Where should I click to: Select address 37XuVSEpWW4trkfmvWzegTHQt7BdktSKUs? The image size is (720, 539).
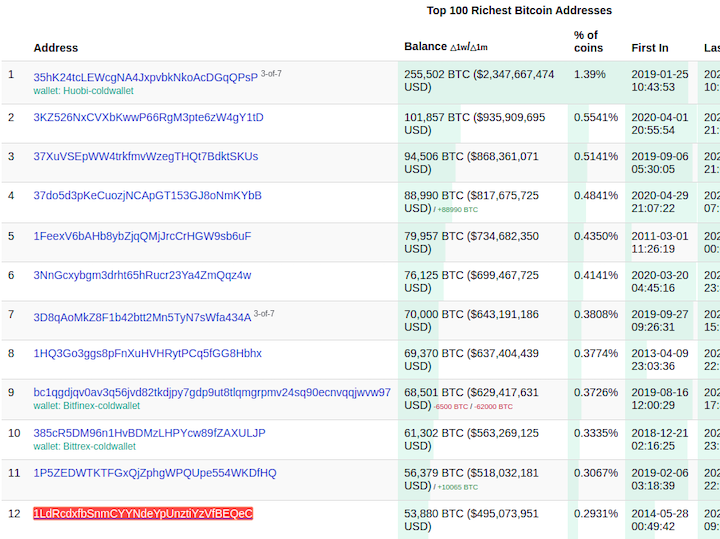click(x=145, y=157)
